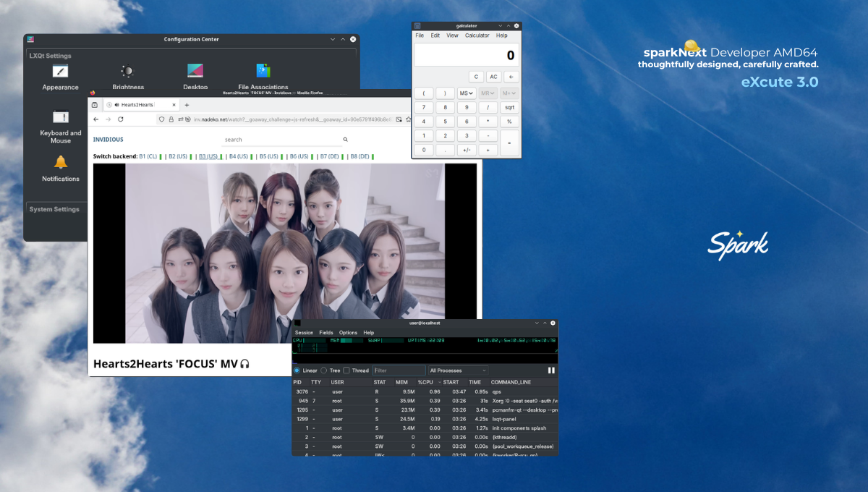This screenshot has height=492, width=868.
Task: Click Firefox forward arrow
Action: [x=108, y=119]
